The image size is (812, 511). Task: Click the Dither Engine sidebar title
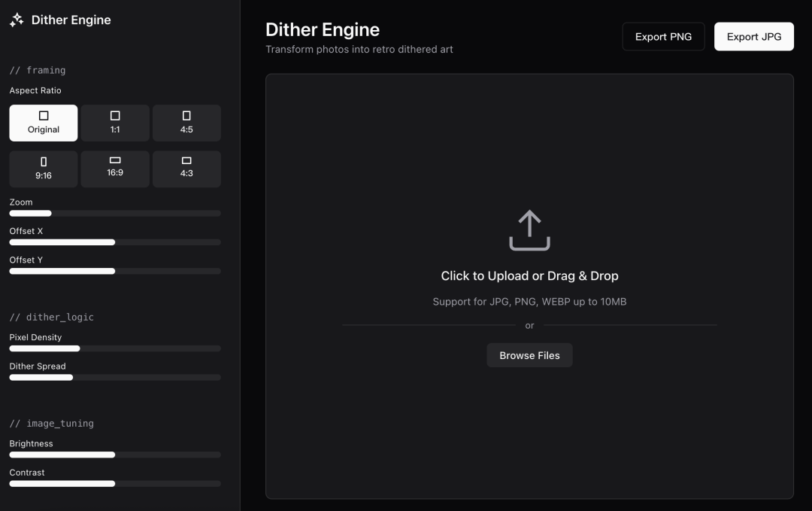(71, 20)
